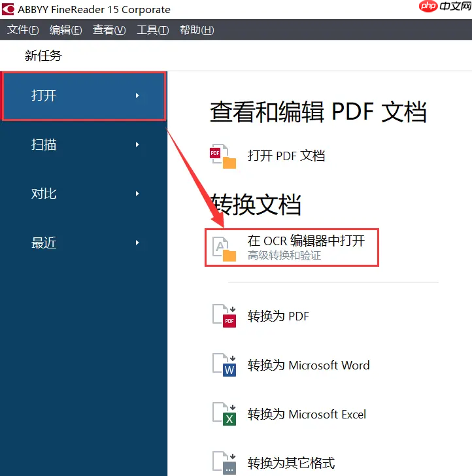Click the 转换文档 heading
The image size is (472, 476).
point(256,204)
